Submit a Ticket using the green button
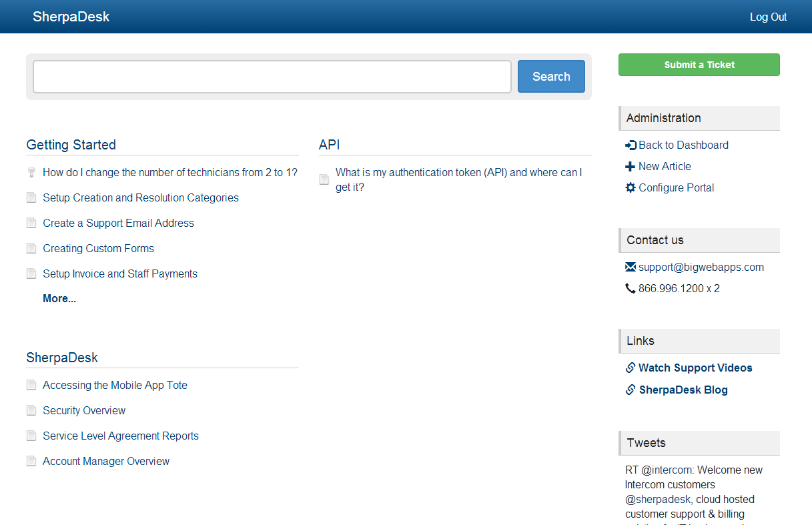The height and width of the screenshot is (525, 812). point(699,65)
